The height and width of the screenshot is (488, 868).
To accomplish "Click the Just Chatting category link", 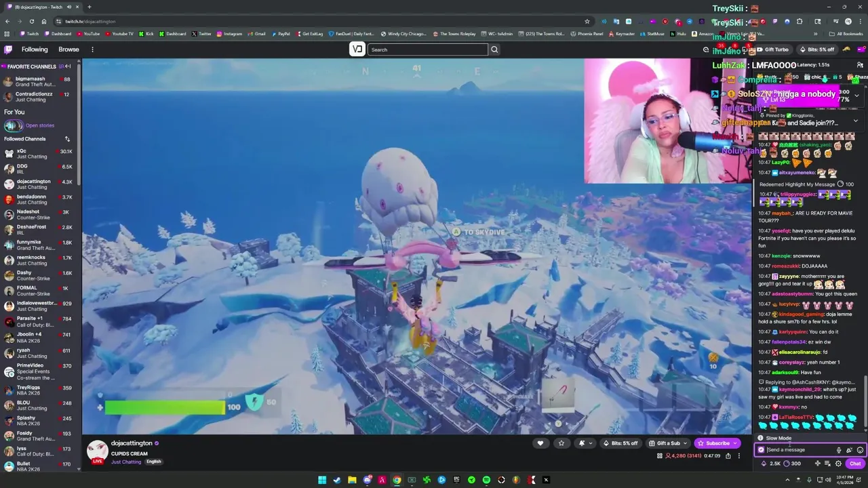I will click(126, 462).
